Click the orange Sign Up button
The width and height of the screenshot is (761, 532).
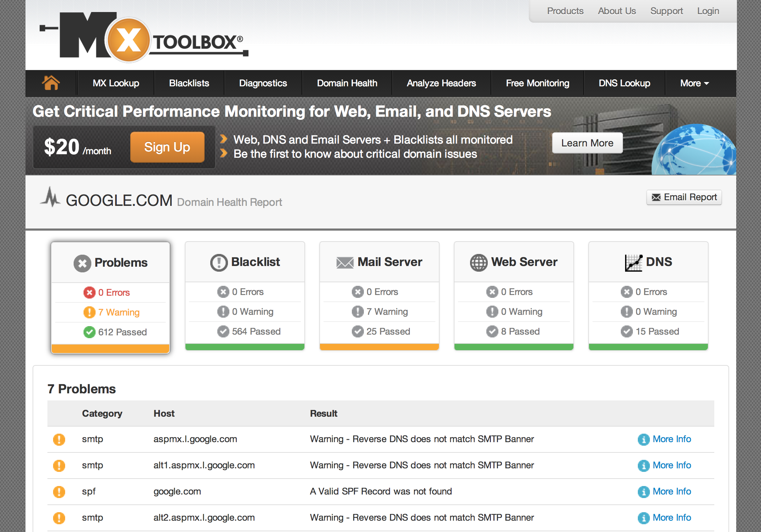pyautogui.click(x=167, y=147)
